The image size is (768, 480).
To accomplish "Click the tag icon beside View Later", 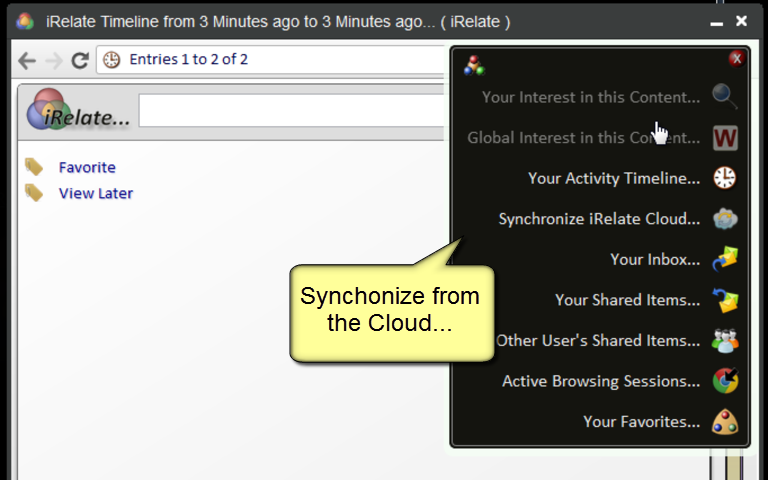I will point(34,193).
